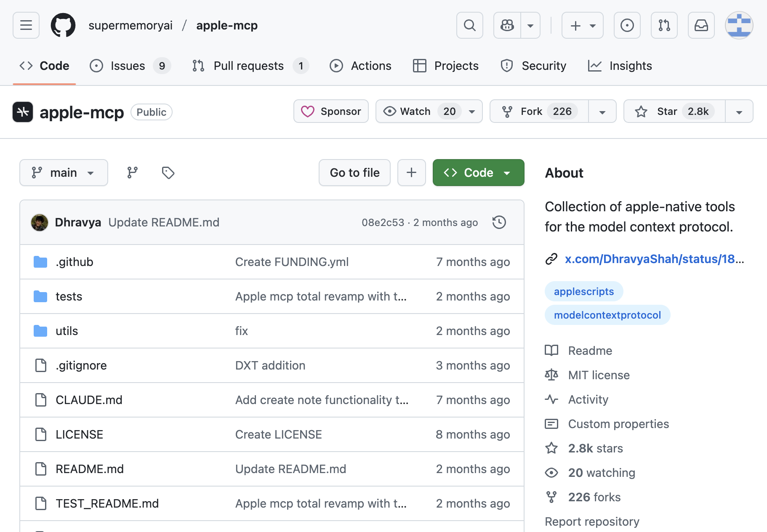Open the notifications inbox icon
This screenshot has height=532, width=767.
[701, 25]
